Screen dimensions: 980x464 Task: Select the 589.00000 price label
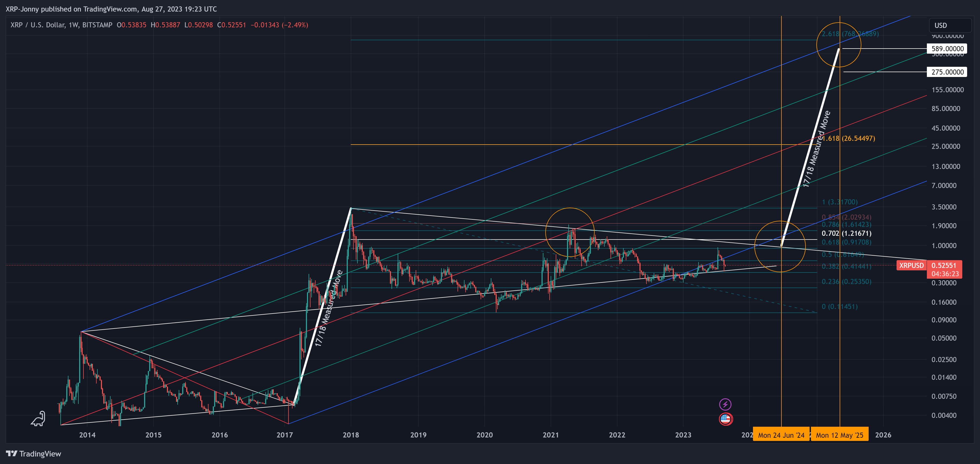[947, 48]
